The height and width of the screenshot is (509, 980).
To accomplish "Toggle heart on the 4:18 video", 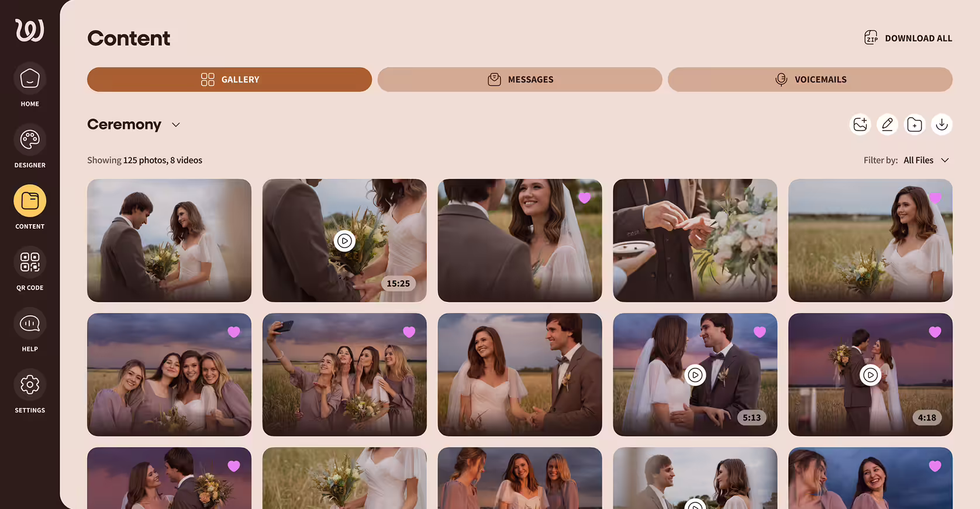I will coord(935,332).
